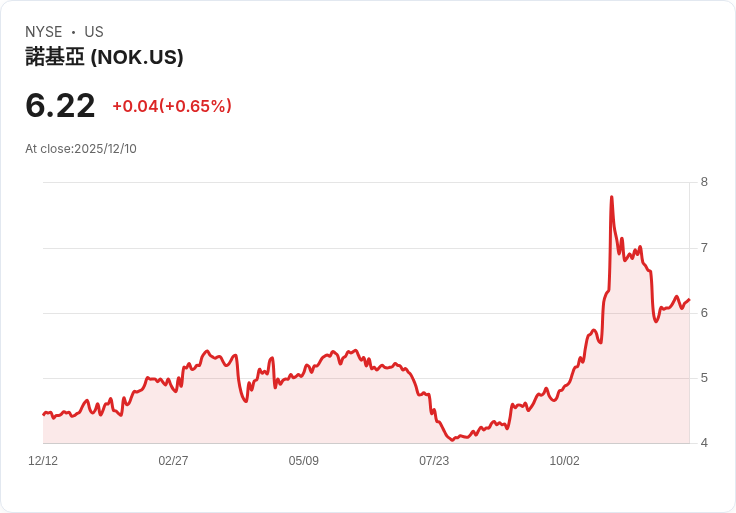Click the rightmost end of the price line
This screenshot has width=736, height=513.
coord(689,299)
